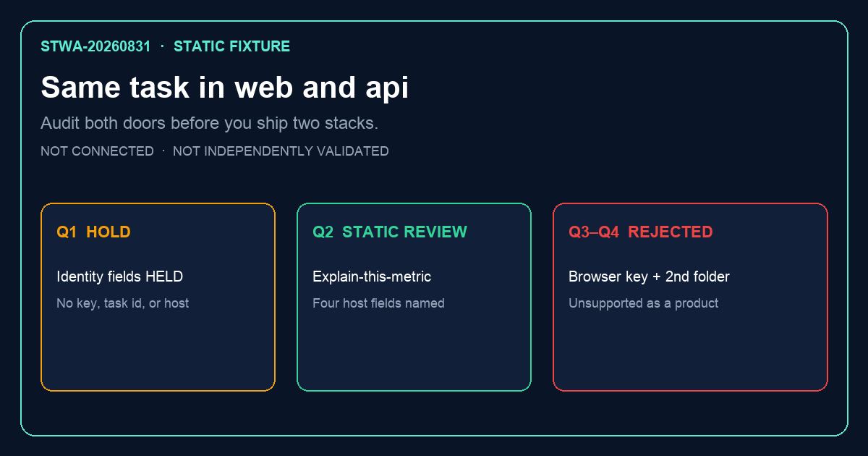Open the Q1 HOLD card title
Viewport: 868px width, 456px height.
coord(93,232)
